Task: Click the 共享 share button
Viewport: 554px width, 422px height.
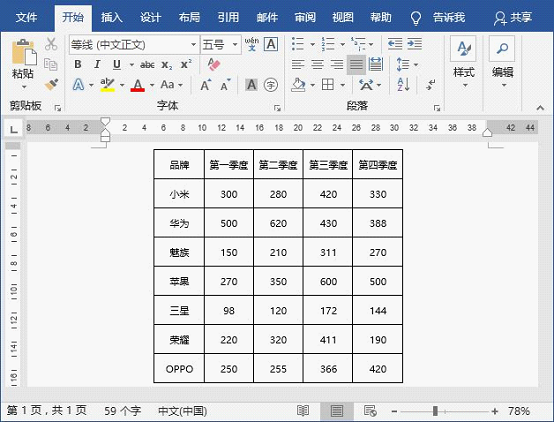Action: 513,18
